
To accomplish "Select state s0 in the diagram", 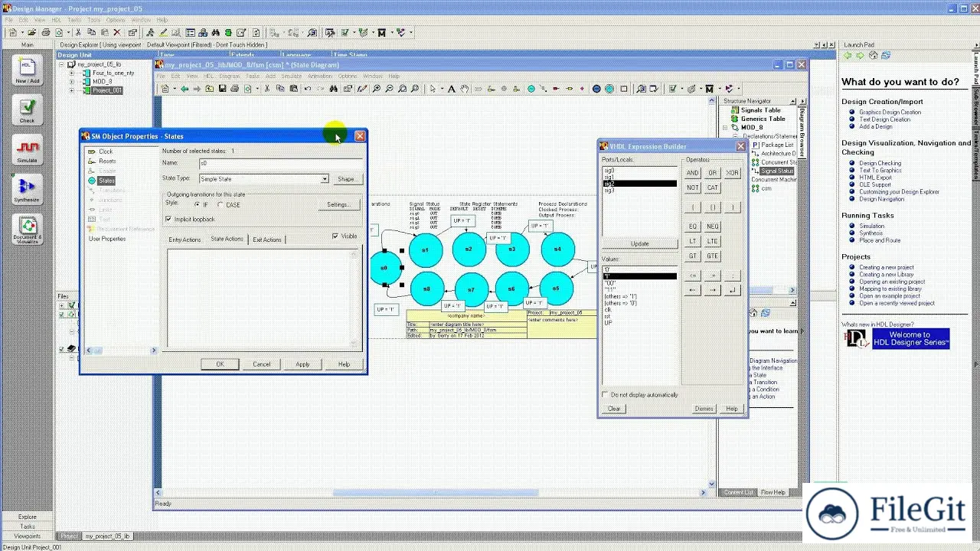I will pyautogui.click(x=384, y=268).
